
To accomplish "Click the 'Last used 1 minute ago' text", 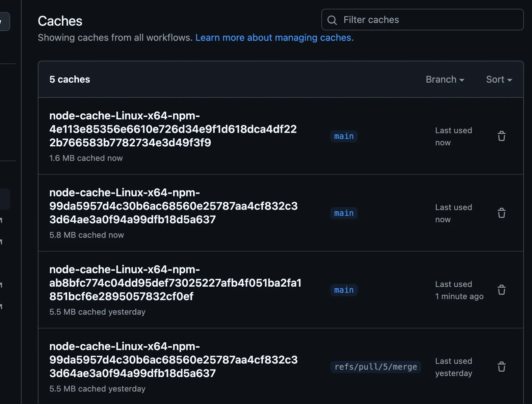I will coord(459,290).
